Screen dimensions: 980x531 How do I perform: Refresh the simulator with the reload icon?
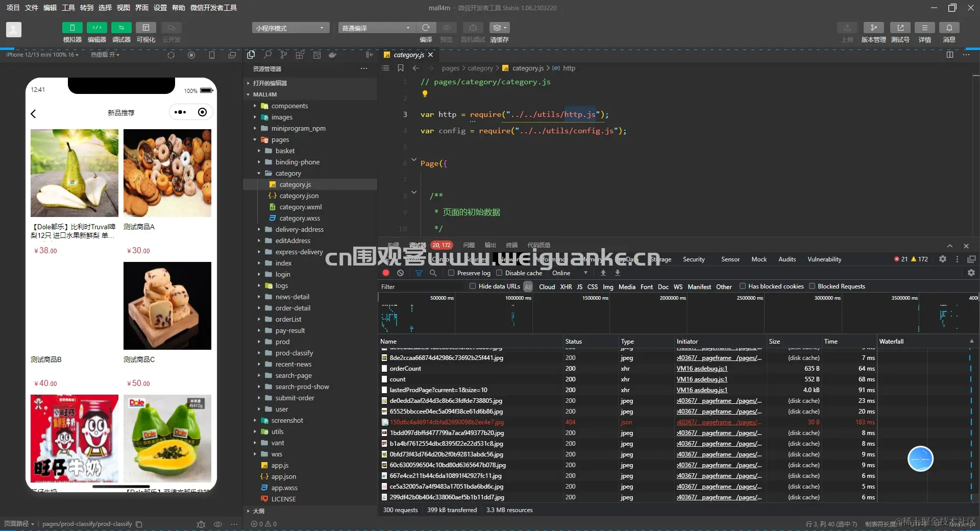[x=171, y=55]
